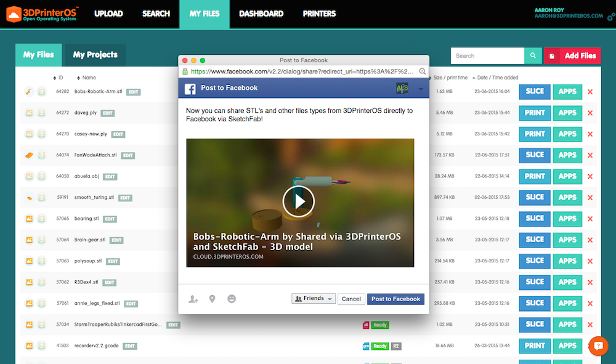The height and width of the screenshot is (364, 616).
Task: Sort files by ID column
Action: point(58,78)
